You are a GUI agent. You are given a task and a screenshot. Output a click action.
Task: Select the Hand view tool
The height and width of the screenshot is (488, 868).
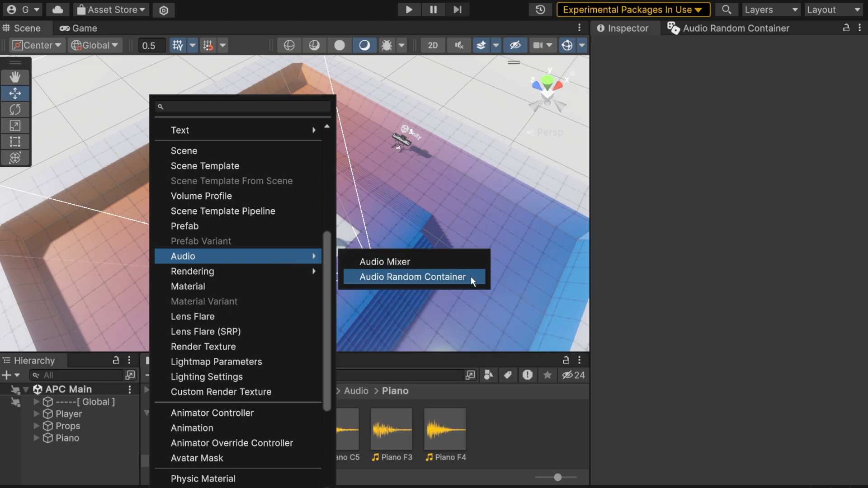coord(15,77)
